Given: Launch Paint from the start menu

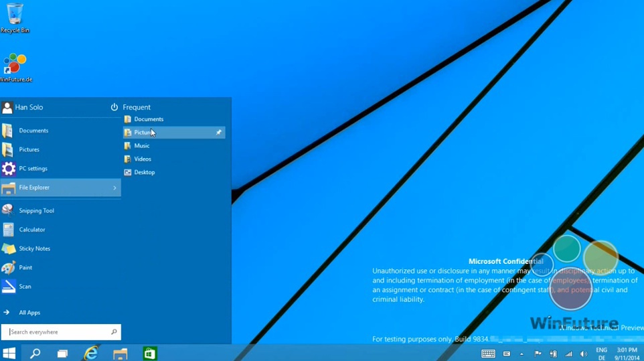Looking at the screenshot, I should coord(60,267).
